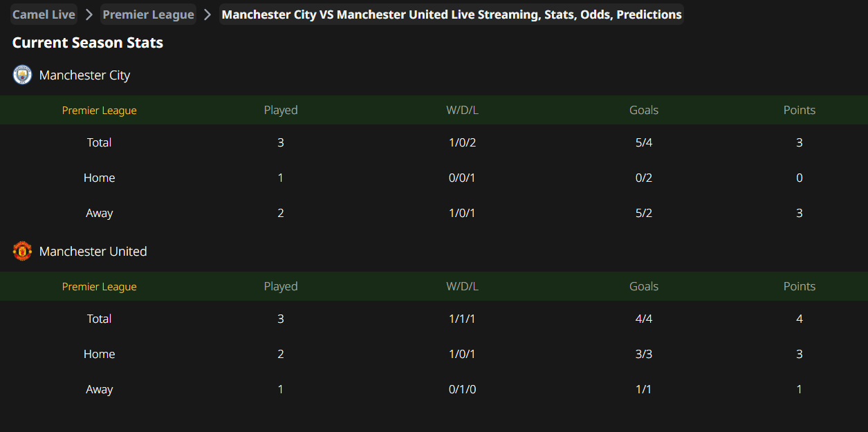Open the Manchester City team name
The image size is (868, 432).
click(84, 75)
